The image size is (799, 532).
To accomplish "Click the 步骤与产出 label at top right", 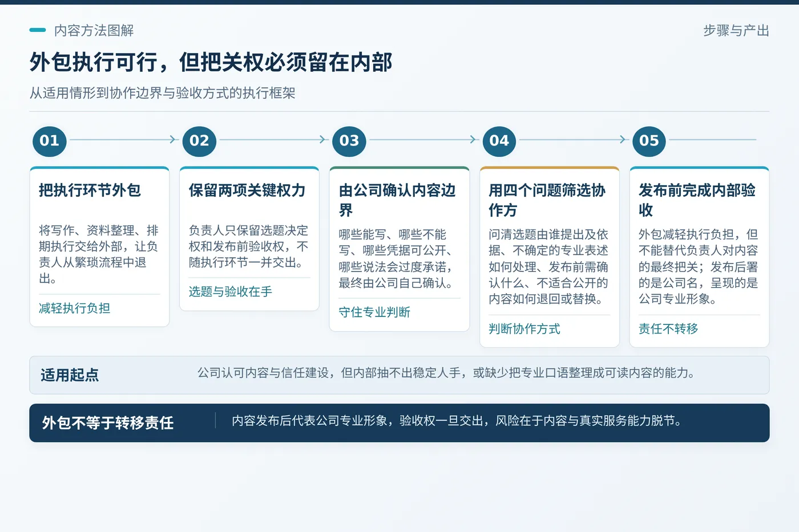I will tap(736, 31).
